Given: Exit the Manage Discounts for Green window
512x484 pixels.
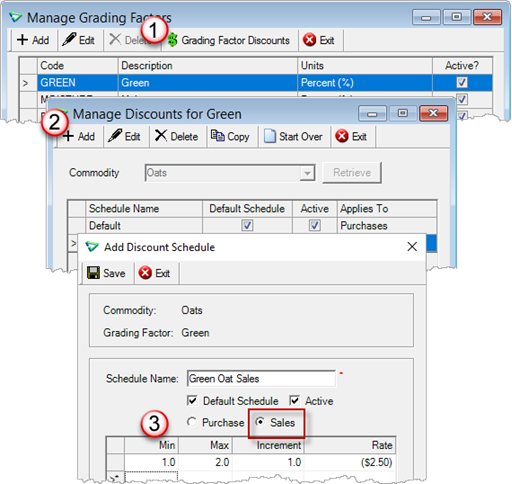Looking at the screenshot, I should (351, 136).
